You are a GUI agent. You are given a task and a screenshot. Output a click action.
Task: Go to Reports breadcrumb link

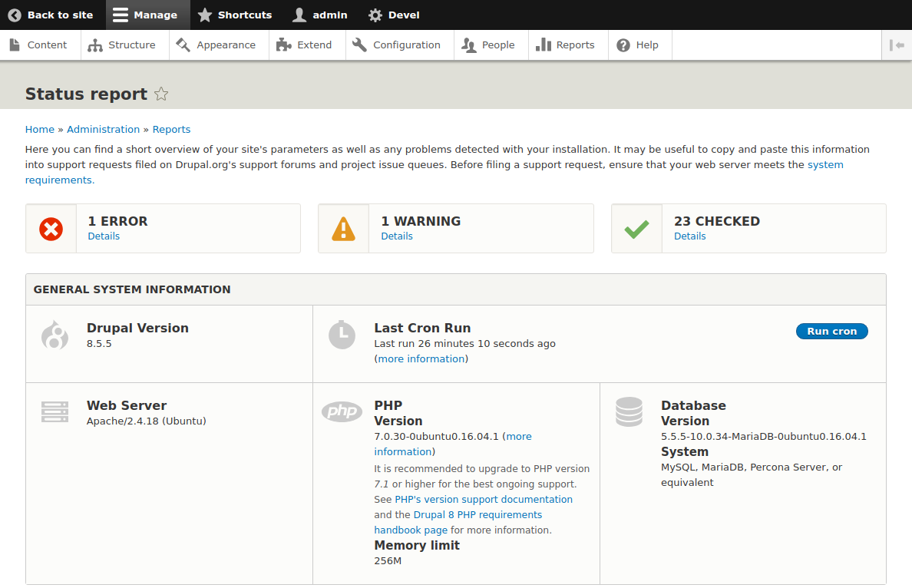[171, 129]
